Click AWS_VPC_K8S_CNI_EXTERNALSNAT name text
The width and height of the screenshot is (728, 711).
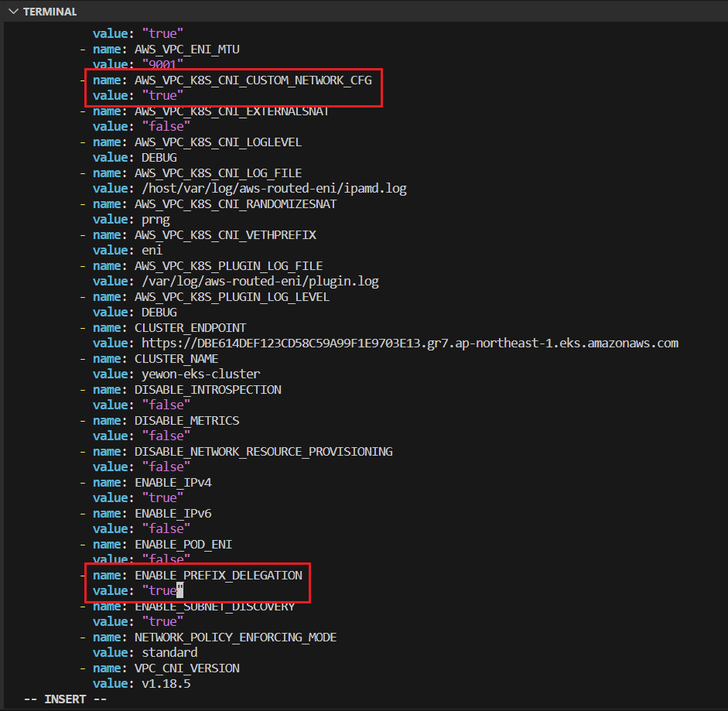pos(231,111)
